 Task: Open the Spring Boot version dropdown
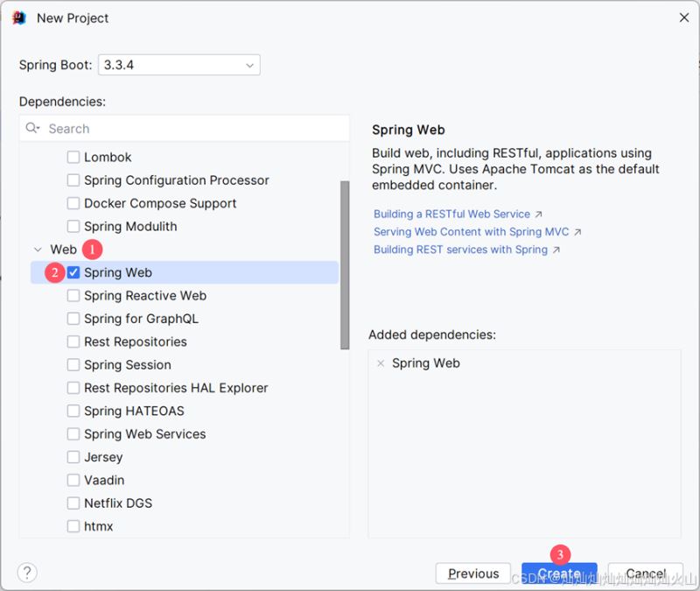coord(248,65)
